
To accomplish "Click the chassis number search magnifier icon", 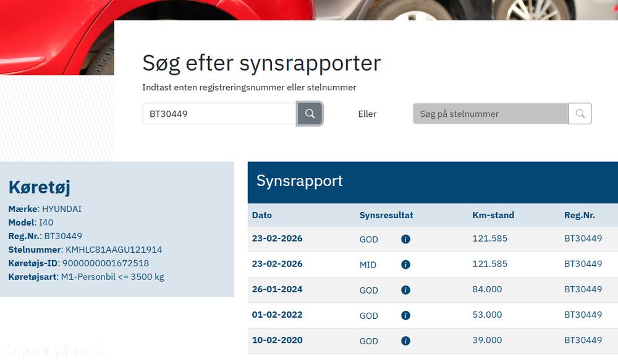I will 580,114.
